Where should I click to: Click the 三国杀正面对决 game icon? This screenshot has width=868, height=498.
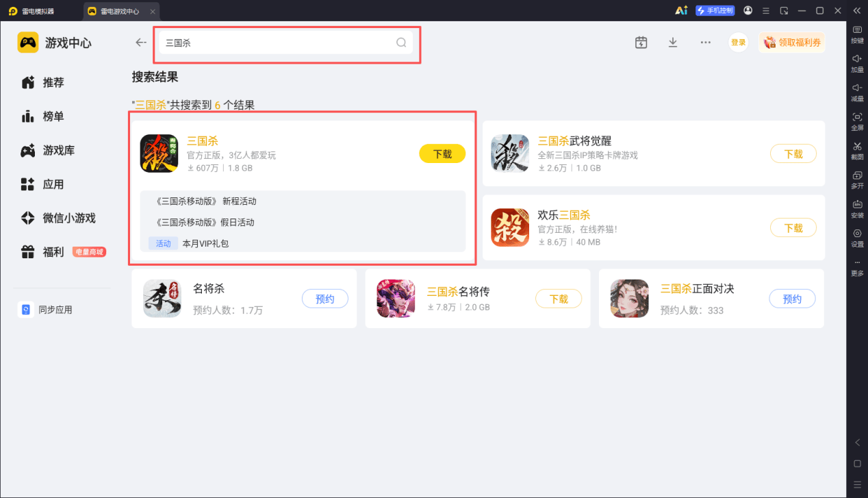pos(629,299)
